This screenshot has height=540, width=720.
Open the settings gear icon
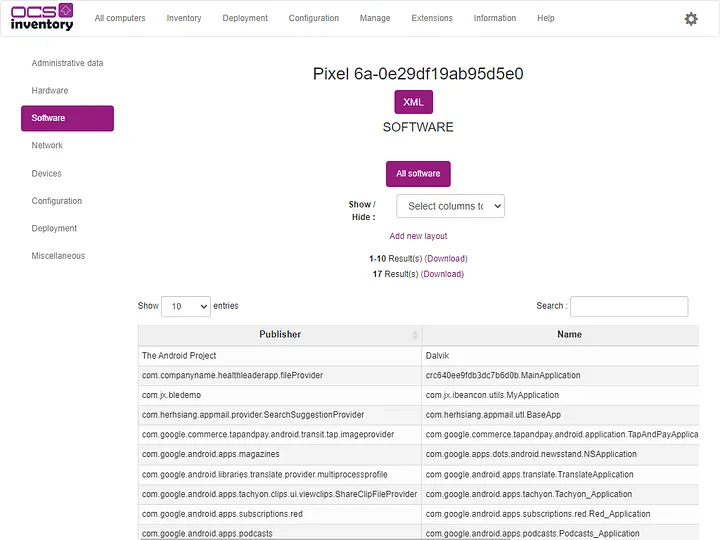[690, 19]
